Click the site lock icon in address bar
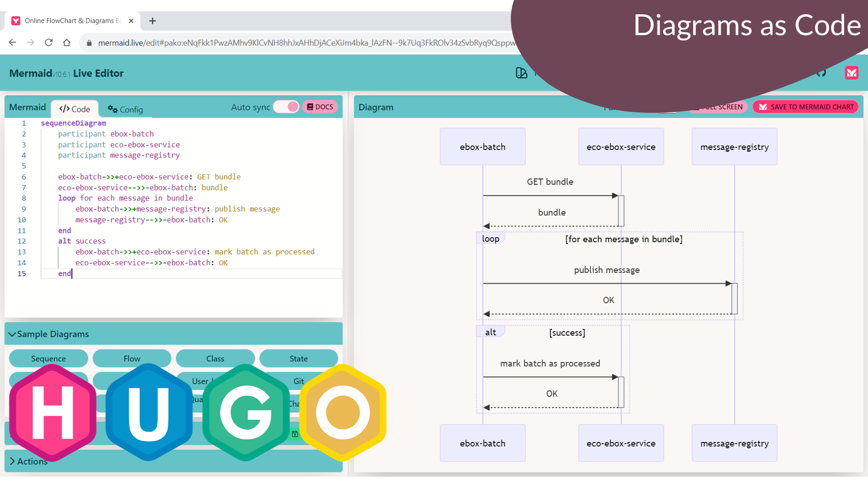 click(x=89, y=43)
